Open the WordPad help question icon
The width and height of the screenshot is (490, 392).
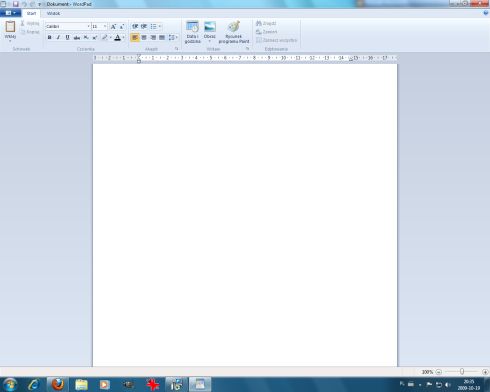click(486, 13)
